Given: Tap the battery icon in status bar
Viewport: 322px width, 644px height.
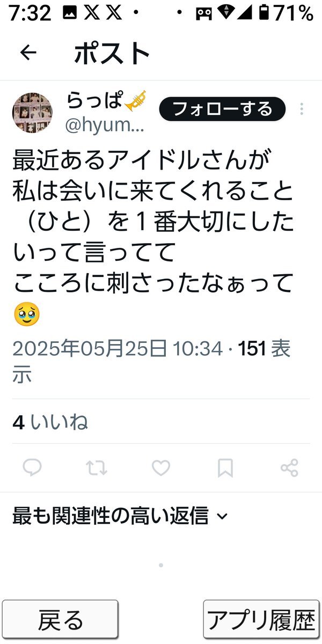Looking at the screenshot, I should pos(264,13).
